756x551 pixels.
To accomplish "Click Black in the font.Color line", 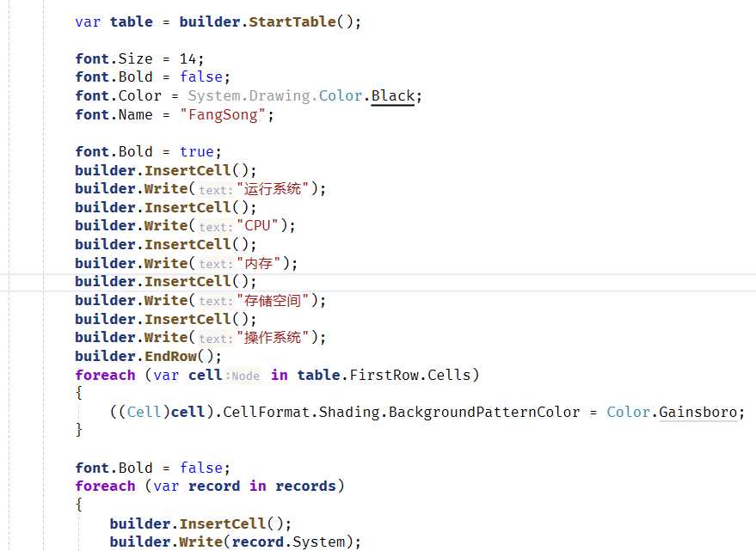I will (x=392, y=96).
